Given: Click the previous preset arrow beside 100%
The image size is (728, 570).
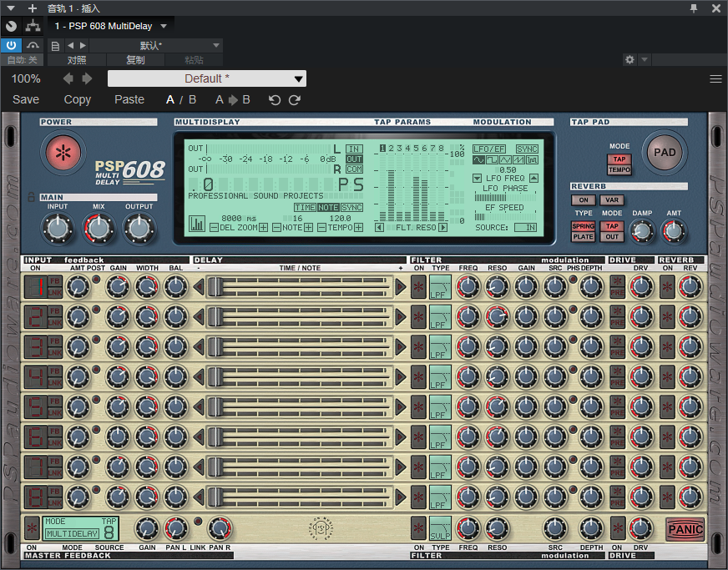Looking at the screenshot, I should 68,78.
